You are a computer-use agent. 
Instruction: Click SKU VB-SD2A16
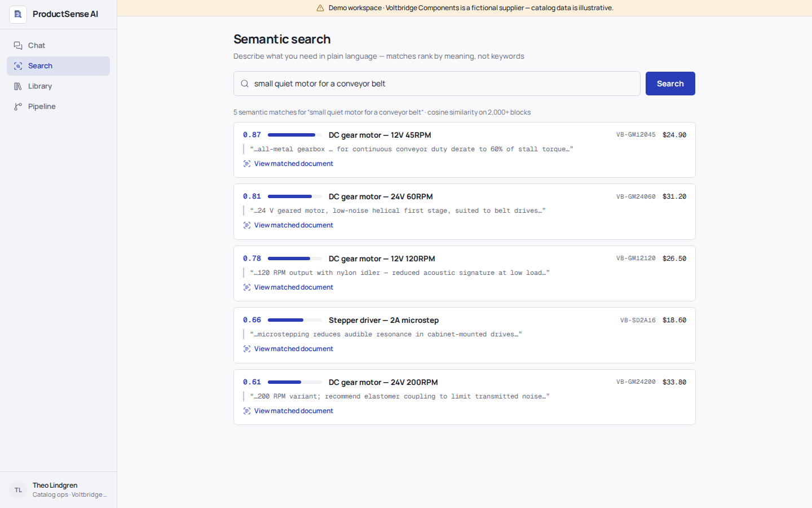click(638, 320)
